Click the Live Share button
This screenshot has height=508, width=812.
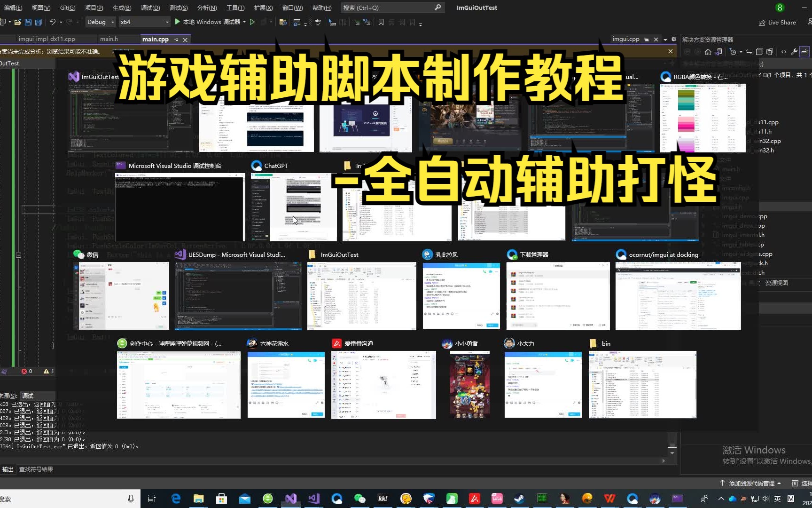[x=777, y=22]
